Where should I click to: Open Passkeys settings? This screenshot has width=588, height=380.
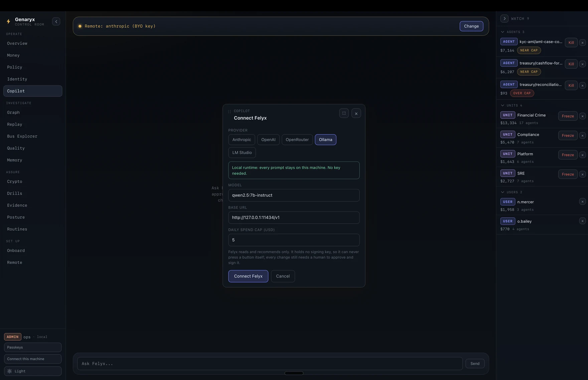[x=33, y=347]
